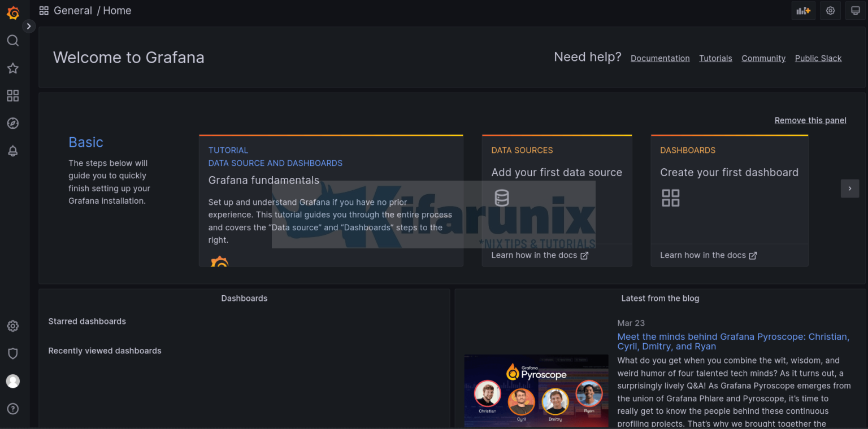The width and height of the screenshot is (868, 429).
Task: Open Explore using the compass icon
Action: coord(12,123)
